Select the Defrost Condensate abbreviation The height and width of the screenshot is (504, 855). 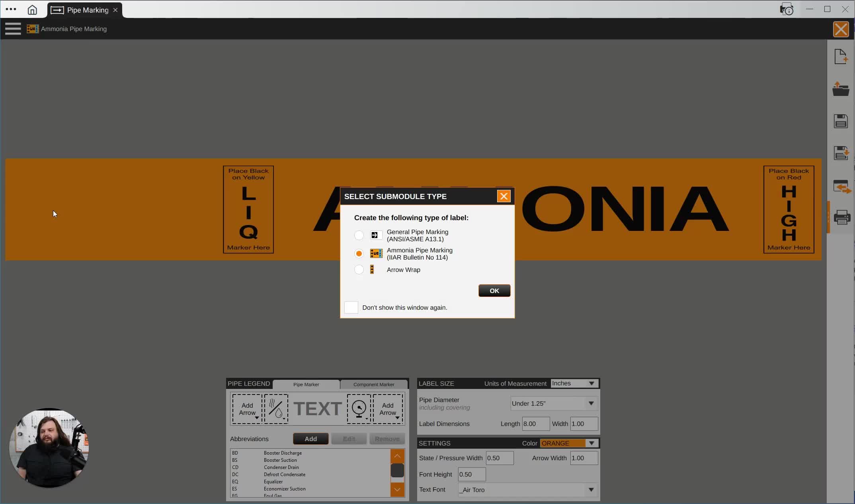[310, 475]
